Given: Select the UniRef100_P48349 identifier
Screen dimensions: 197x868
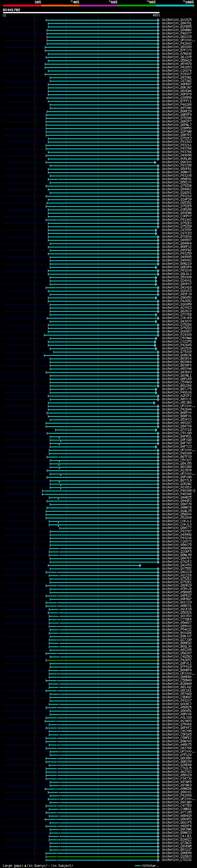Looking at the screenshot, I should [x=176, y=453].
